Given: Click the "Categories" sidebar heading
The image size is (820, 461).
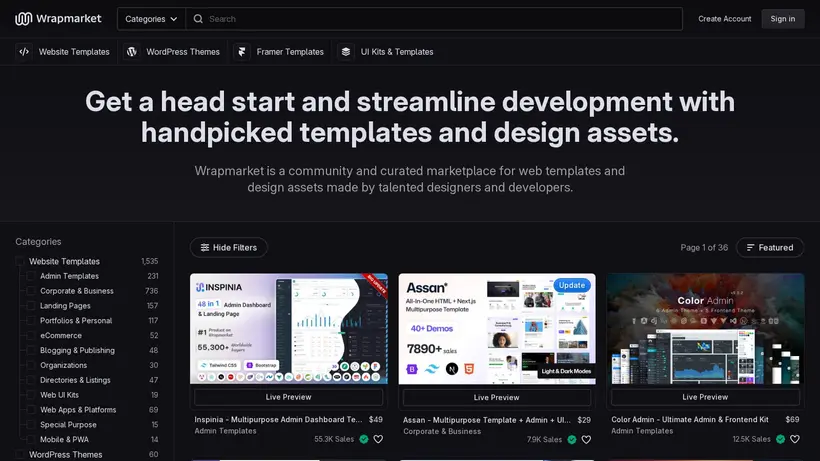Looking at the screenshot, I should pyautogui.click(x=38, y=241).
